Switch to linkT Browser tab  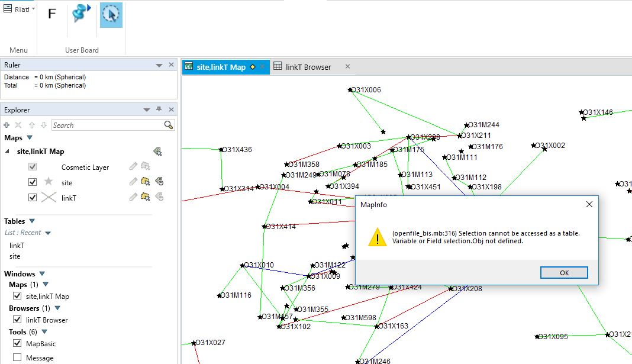(x=308, y=67)
